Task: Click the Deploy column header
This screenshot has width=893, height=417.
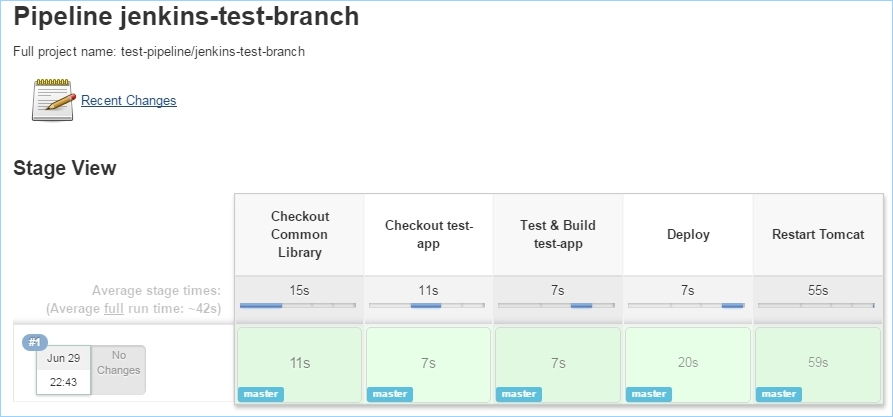Action: (688, 235)
